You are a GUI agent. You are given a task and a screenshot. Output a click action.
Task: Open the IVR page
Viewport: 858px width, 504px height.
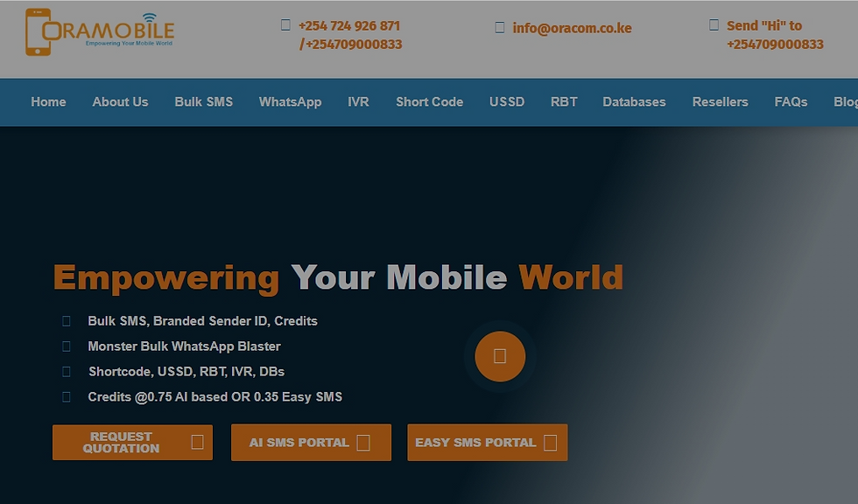(358, 102)
